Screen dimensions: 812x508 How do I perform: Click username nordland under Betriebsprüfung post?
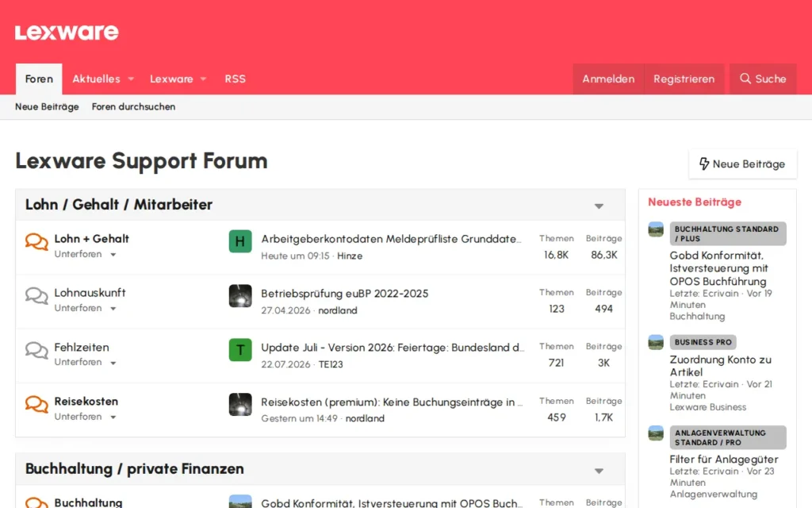pyautogui.click(x=338, y=310)
